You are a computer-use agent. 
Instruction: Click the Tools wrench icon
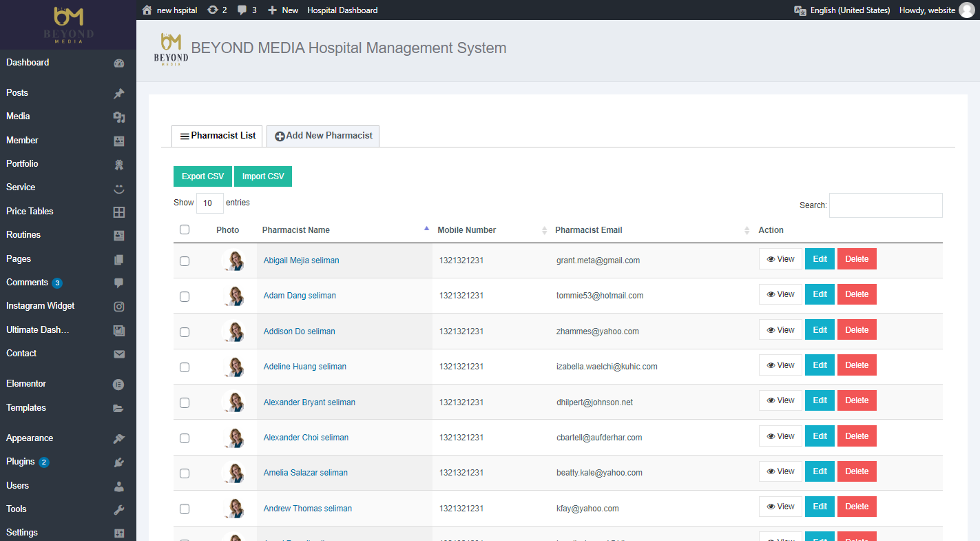click(x=118, y=509)
